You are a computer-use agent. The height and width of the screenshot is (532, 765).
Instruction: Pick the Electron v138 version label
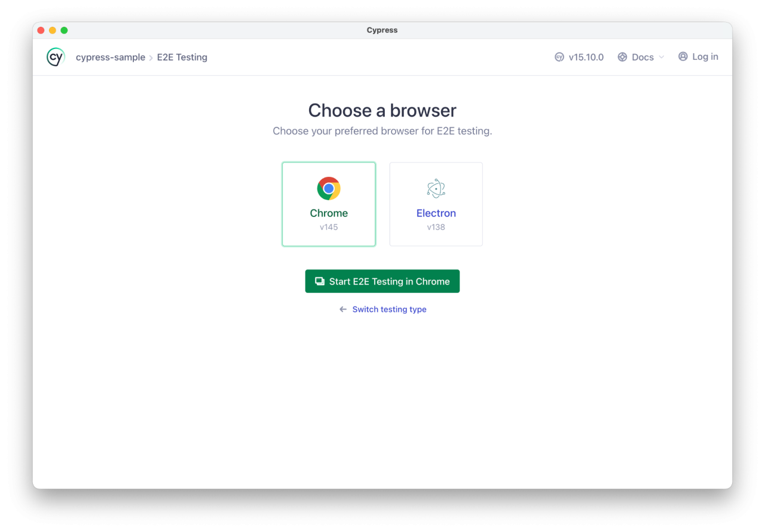[x=436, y=227]
